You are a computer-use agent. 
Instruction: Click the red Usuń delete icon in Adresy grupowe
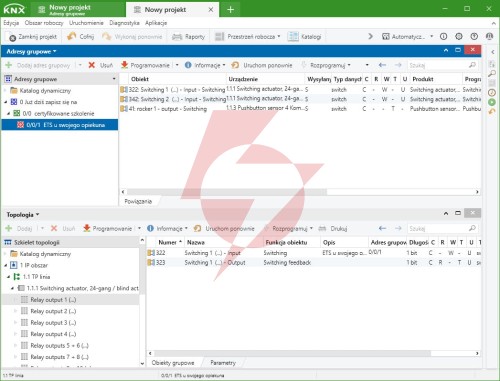[92, 65]
